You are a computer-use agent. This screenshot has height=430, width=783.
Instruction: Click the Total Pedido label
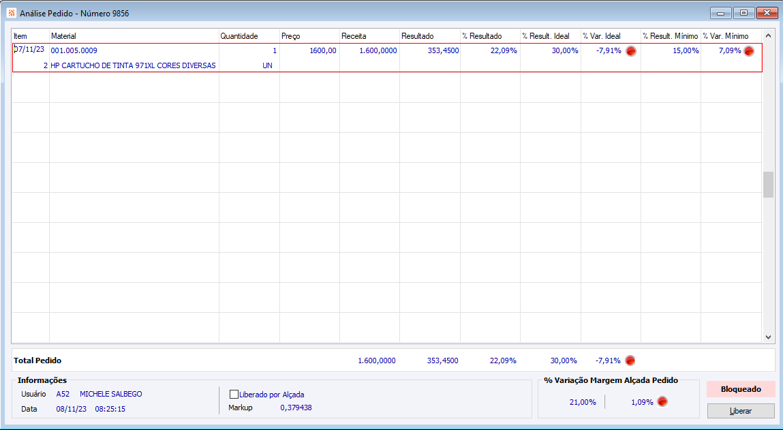click(x=37, y=360)
